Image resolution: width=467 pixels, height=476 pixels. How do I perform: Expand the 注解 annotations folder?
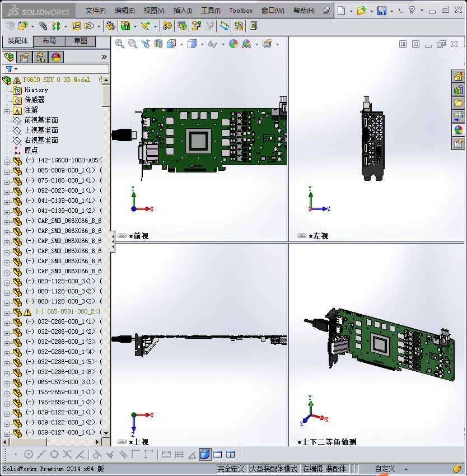point(7,111)
